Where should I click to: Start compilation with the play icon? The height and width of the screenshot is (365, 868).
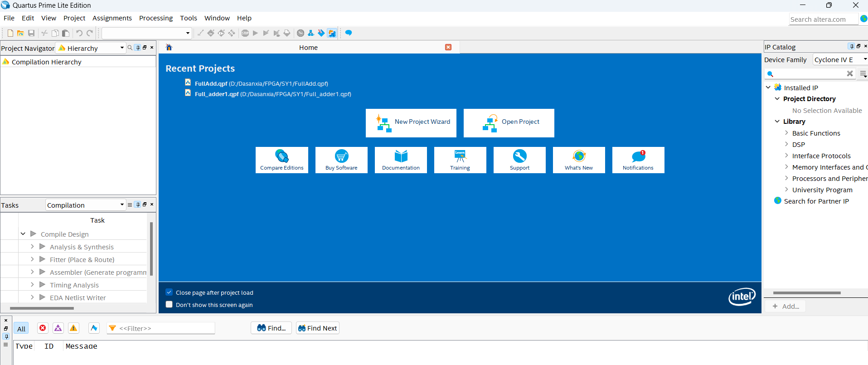[x=255, y=33]
